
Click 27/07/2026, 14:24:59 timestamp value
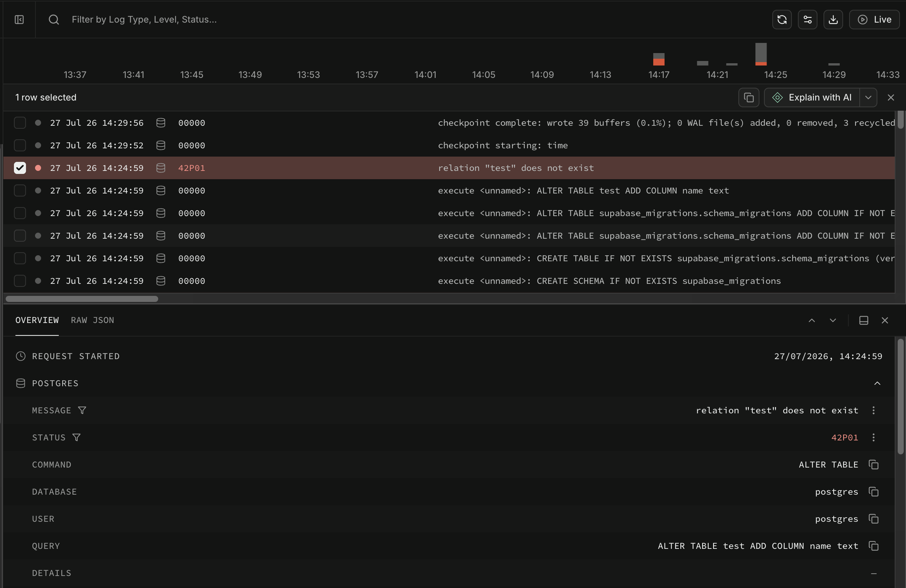828,356
